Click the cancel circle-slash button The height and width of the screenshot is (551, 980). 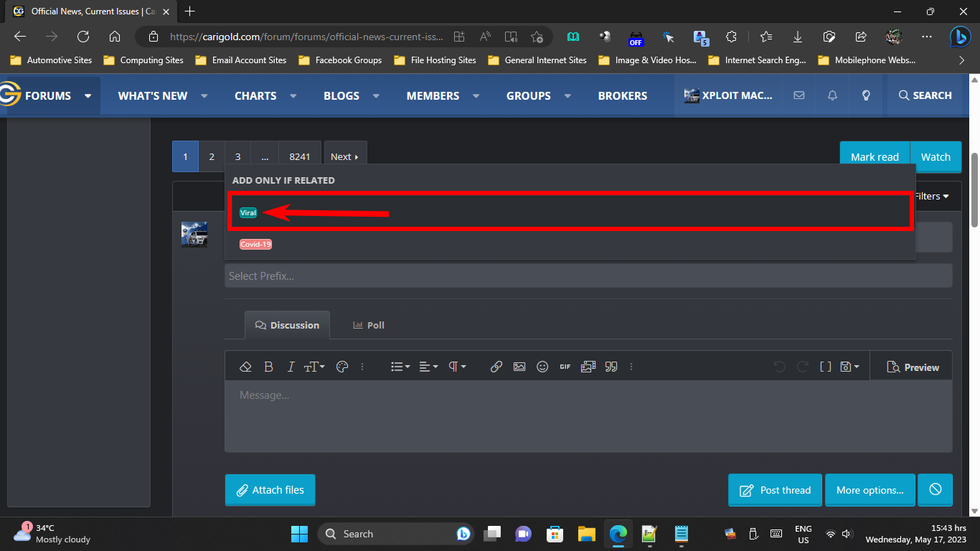click(936, 490)
